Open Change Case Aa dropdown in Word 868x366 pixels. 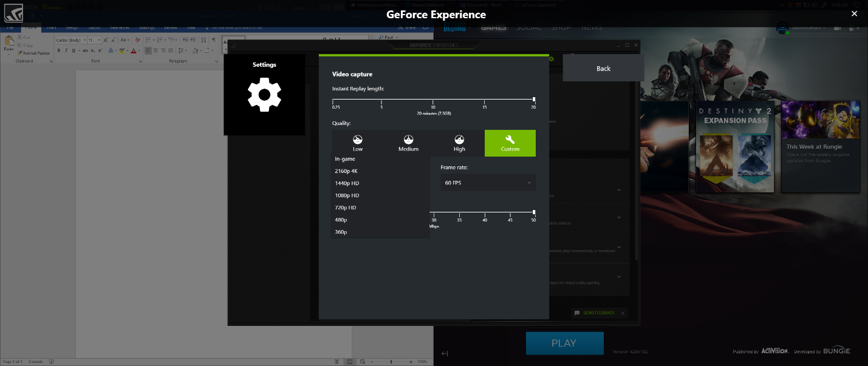[125, 40]
